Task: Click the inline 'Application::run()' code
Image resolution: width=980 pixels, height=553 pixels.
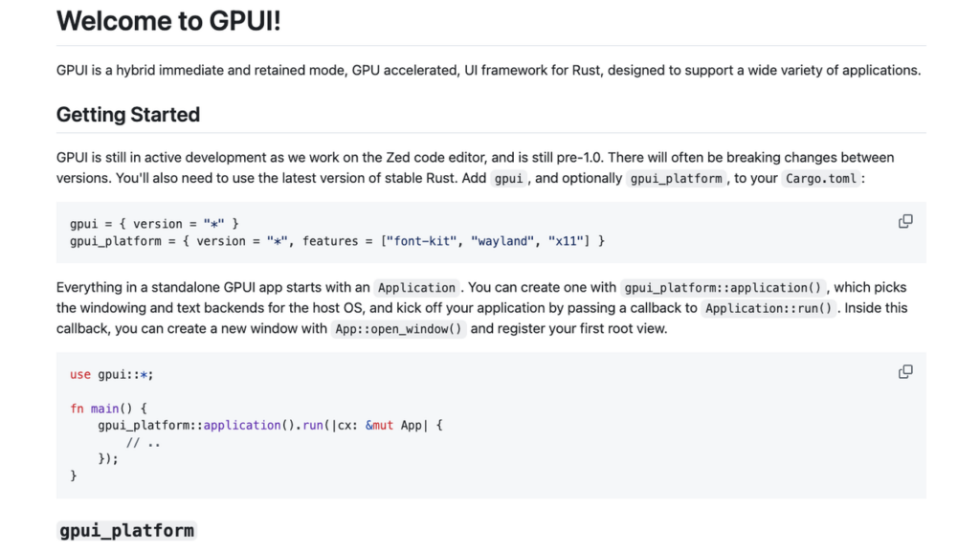Action: pos(768,309)
